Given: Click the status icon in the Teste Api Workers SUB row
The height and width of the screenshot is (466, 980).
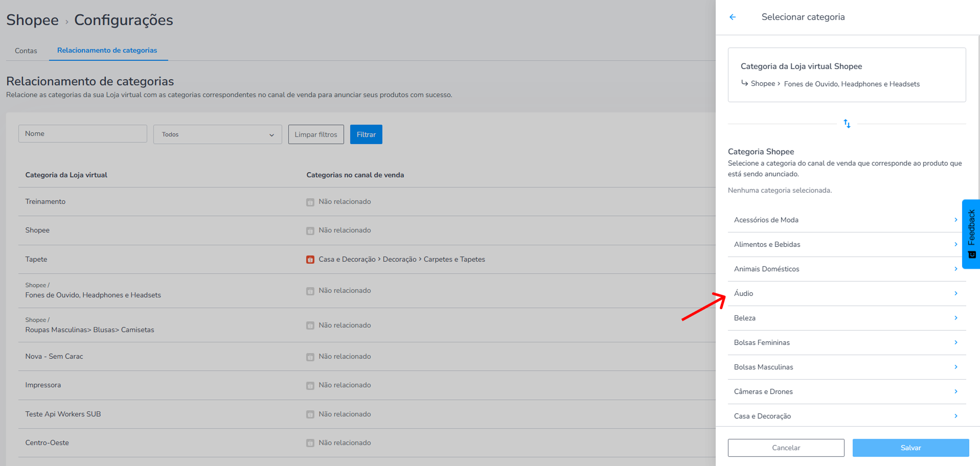Looking at the screenshot, I should pos(310,414).
